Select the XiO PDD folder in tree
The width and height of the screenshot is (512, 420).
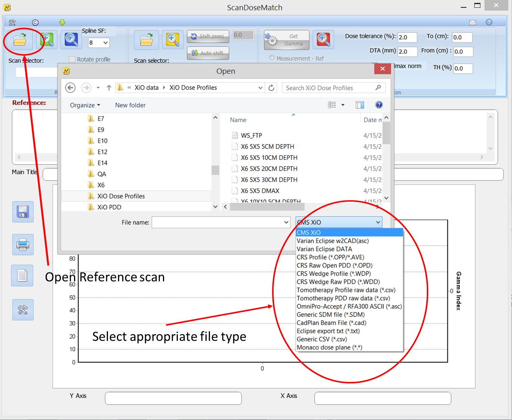[x=109, y=207]
